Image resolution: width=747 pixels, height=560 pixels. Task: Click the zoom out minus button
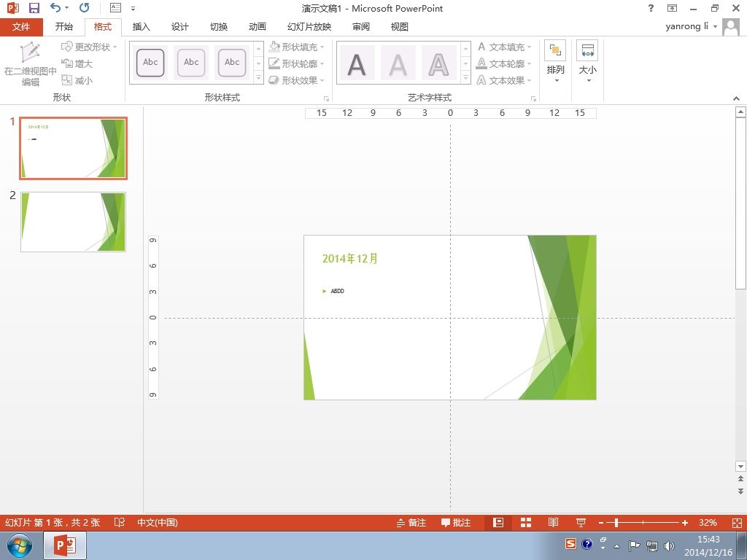click(601, 523)
